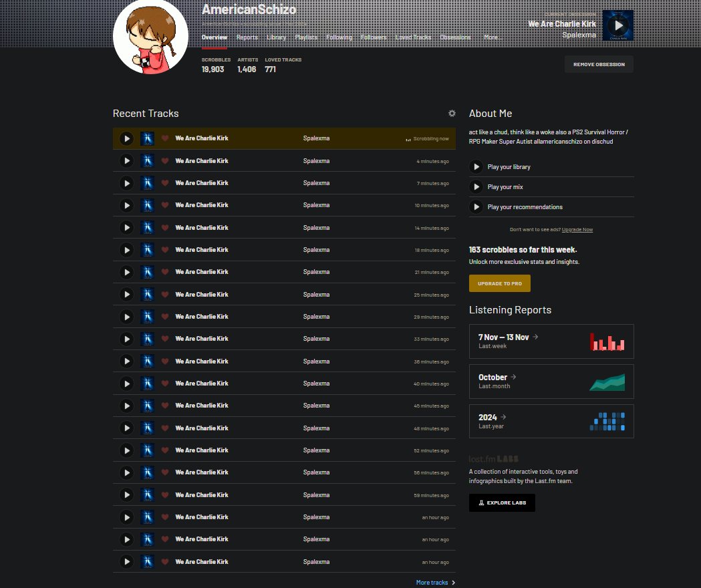This screenshot has height=588, width=701.
Task: Toggle the heart on the 21 minutes ago track
Action: point(165,272)
